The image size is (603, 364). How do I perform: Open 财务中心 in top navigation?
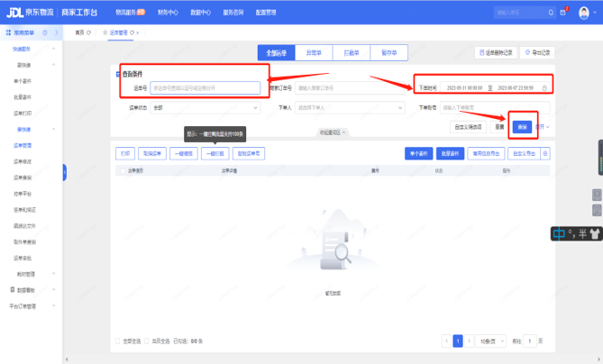point(168,13)
